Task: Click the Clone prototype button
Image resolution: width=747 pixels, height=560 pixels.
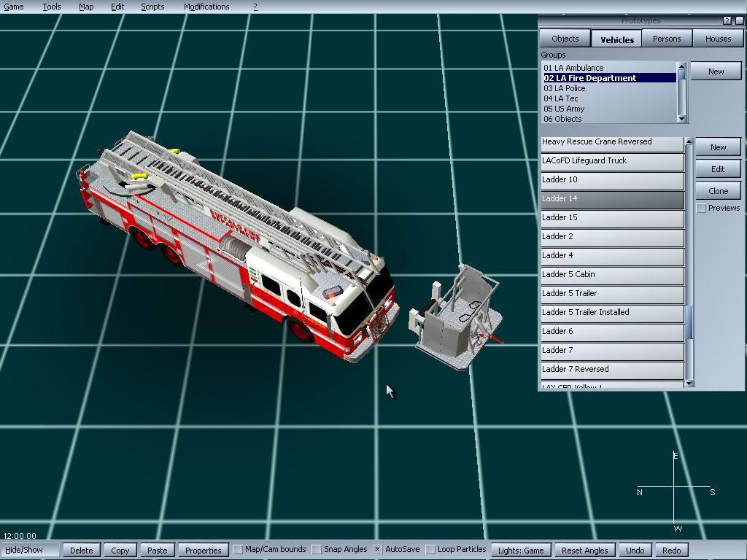Action: pos(718,191)
